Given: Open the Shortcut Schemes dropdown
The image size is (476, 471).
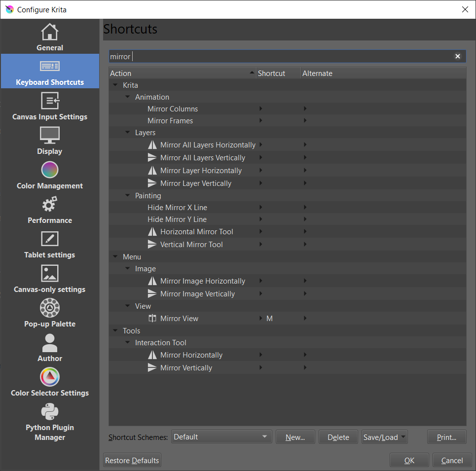Looking at the screenshot, I should (x=221, y=437).
